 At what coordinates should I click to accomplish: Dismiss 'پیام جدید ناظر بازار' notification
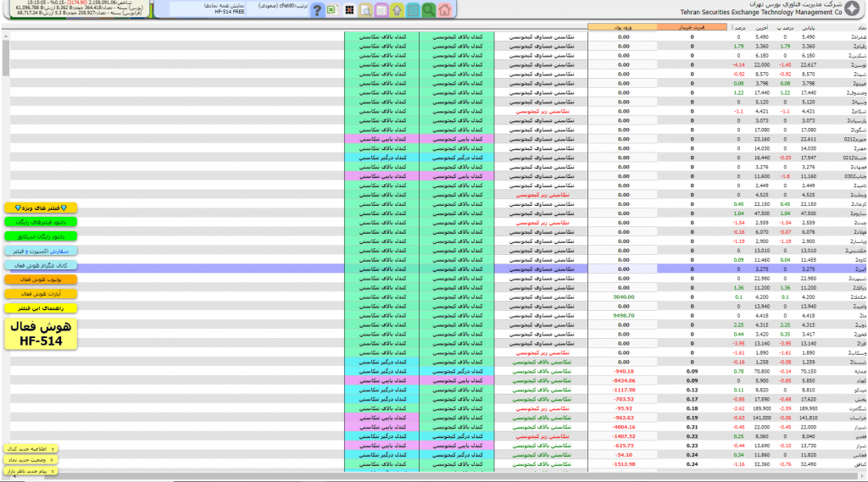pyautogui.click(x=53, y=469)
